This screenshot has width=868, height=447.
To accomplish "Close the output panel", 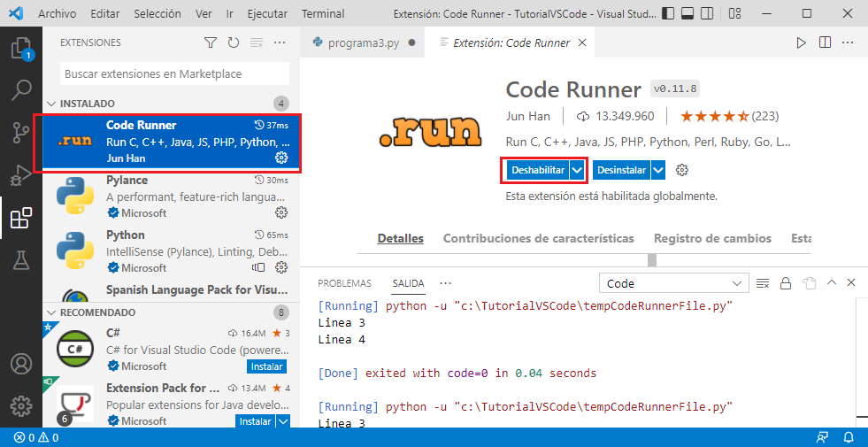I will coord(851,282).
